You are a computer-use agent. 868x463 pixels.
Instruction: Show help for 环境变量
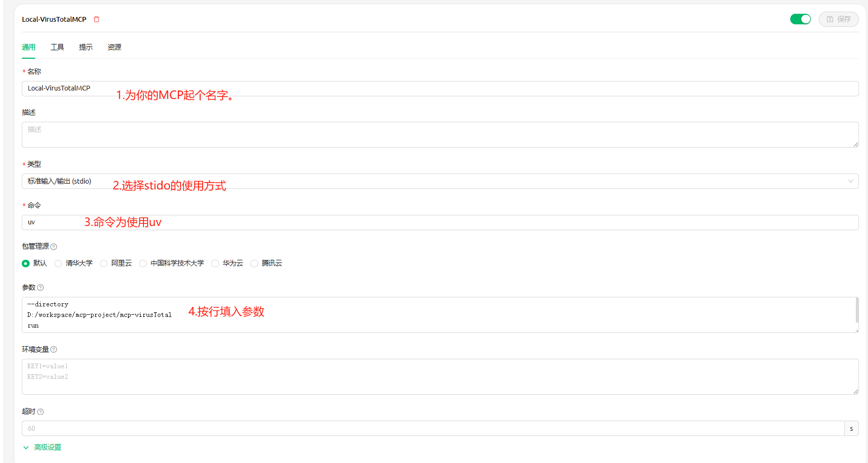[x=53, y=349]
